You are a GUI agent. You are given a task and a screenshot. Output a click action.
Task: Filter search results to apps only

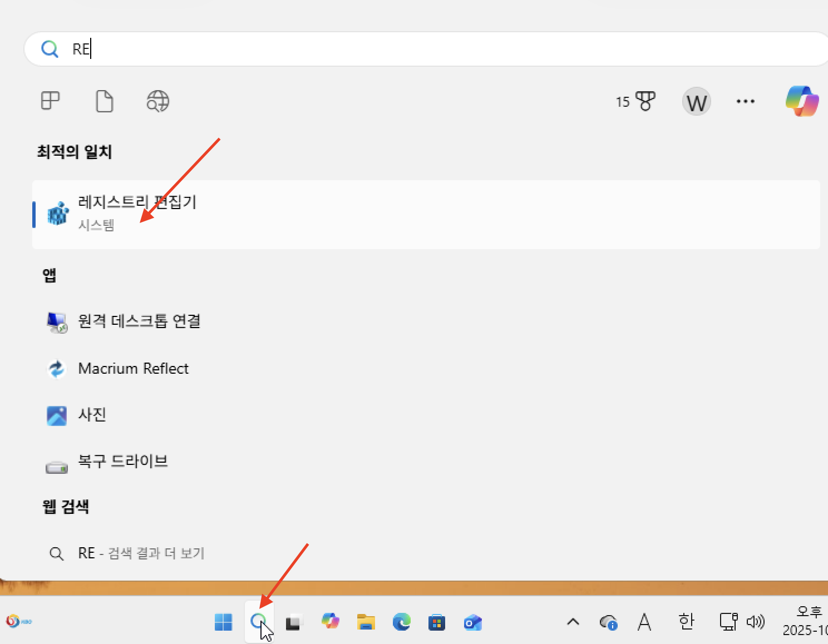pos(50,101)
